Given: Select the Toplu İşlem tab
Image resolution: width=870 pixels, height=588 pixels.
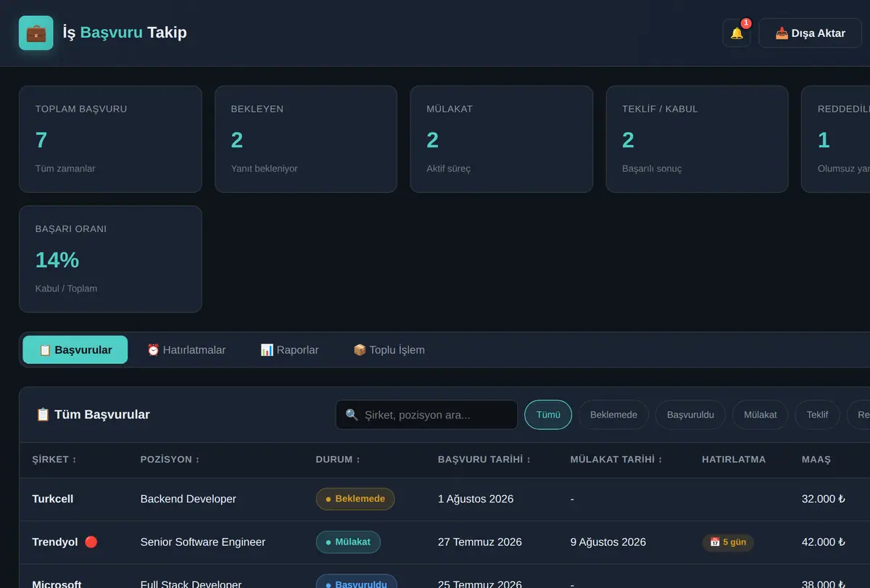Looking at the screenshot, I should 389,350.
